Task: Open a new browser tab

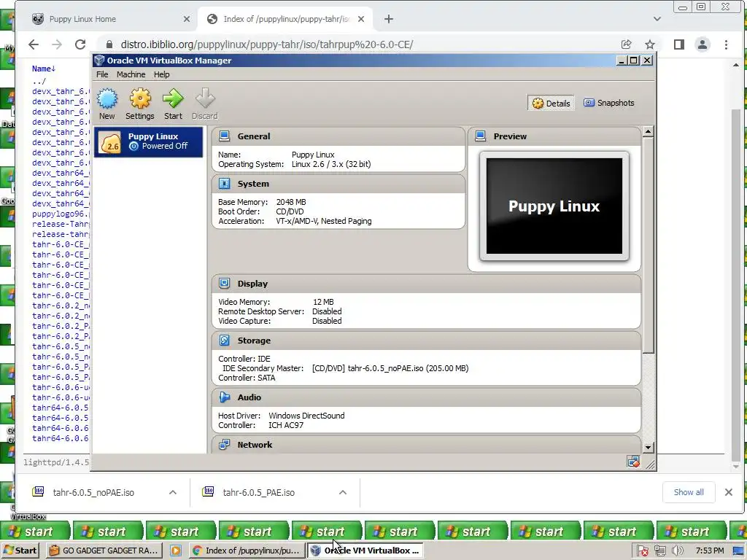Action: point(389,19)
